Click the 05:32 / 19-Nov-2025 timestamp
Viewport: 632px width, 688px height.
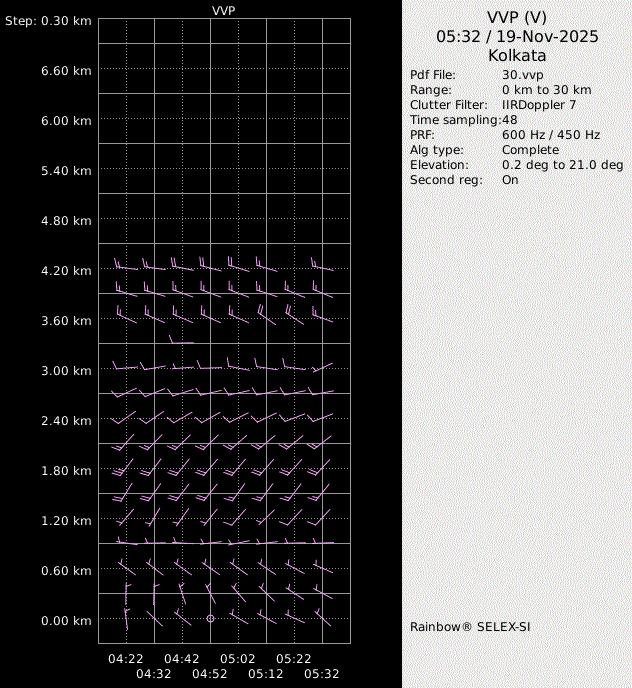[x=517, y=36]
